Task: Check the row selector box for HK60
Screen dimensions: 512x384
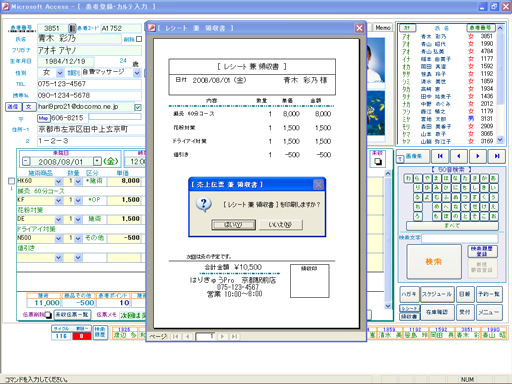Action: coord(11,181)
